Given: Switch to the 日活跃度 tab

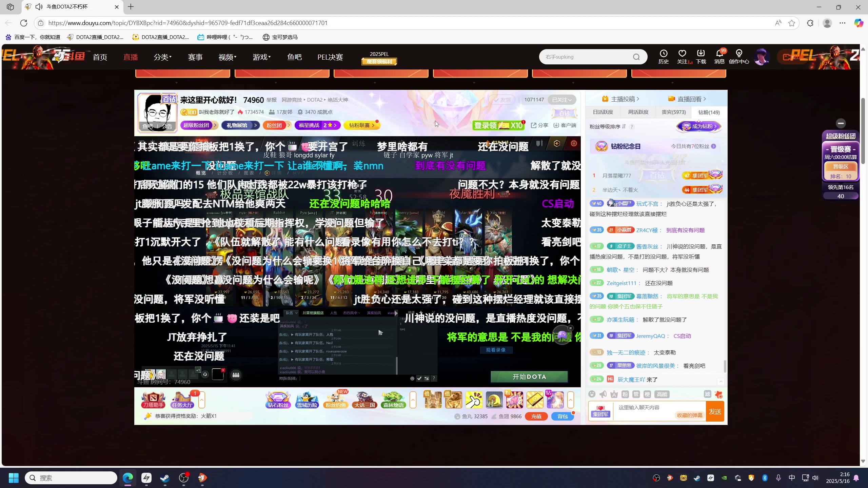Looking at the screenshot, I should pyautogui.click(x=603, y=112).
